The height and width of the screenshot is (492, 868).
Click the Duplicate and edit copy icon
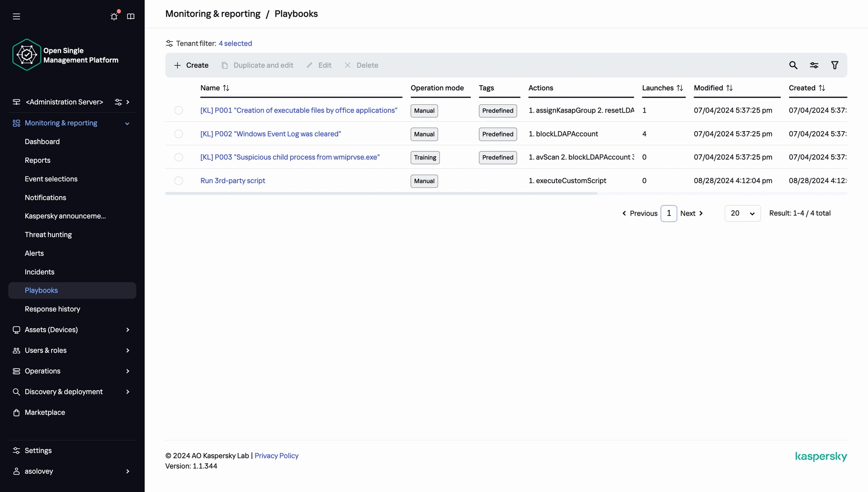click(224, 65)
